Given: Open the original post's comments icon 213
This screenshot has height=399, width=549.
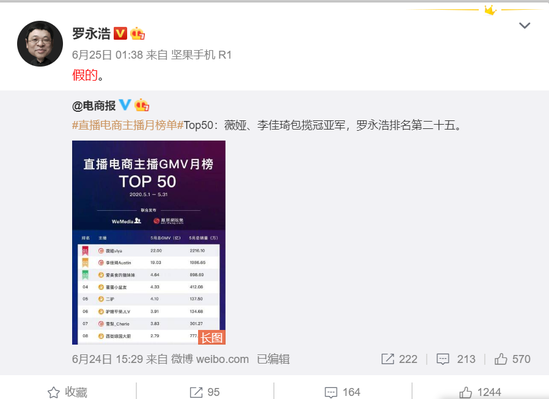Looking at the screenshot, I should tap(456, 359).
